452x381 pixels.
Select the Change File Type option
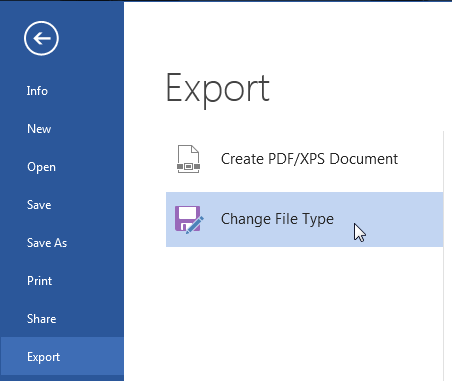pyautogui.click(x=305, y=219)
